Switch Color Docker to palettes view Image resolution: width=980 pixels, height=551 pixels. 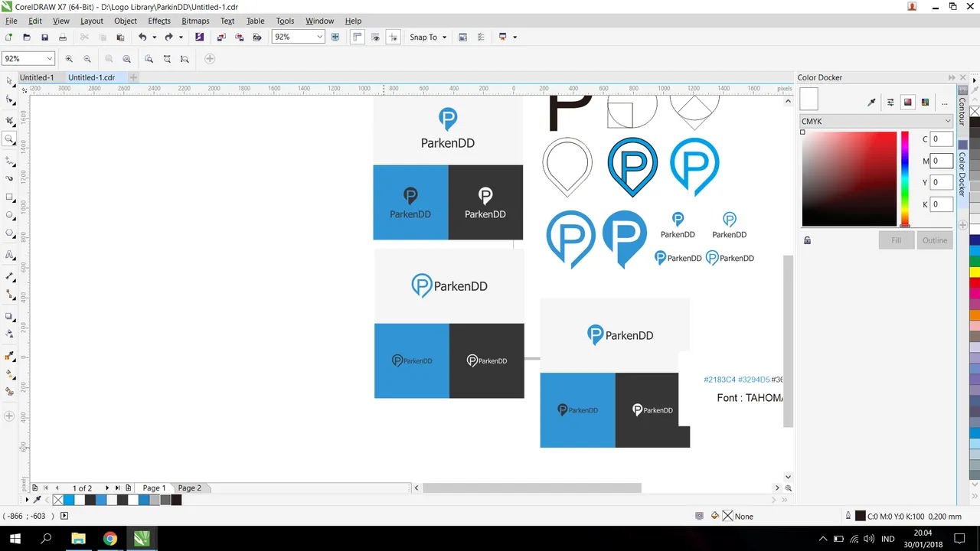[926, 102]
